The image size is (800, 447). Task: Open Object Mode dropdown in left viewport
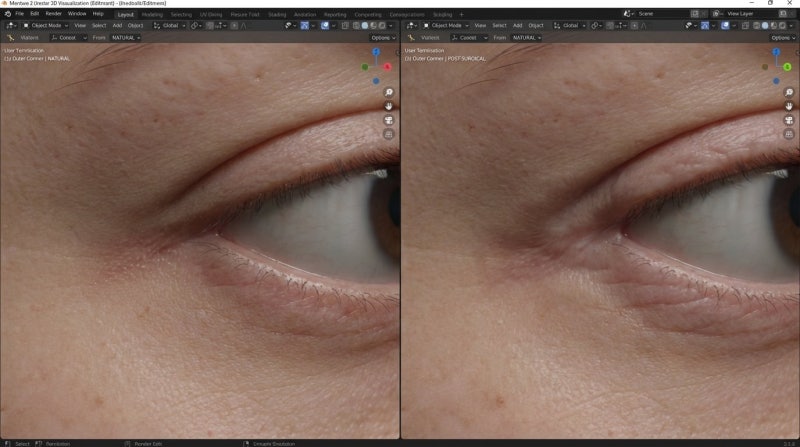45,26
